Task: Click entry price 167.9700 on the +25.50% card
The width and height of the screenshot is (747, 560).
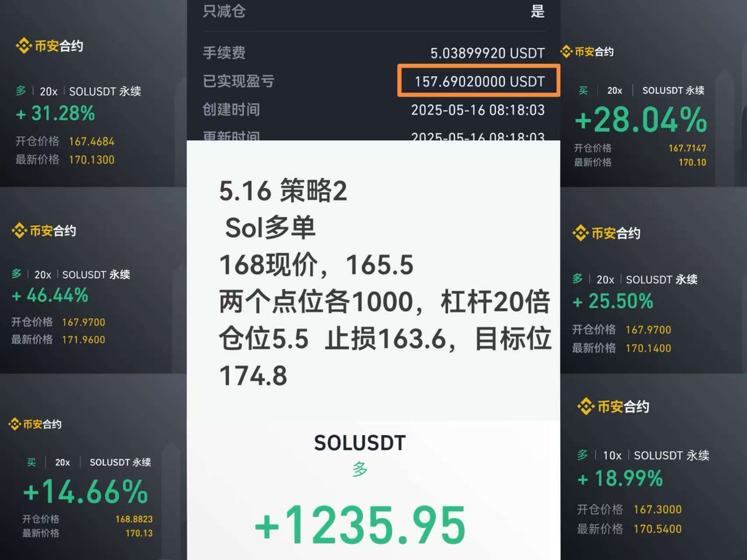Action: pyautogui.click(x=648, y=330)
